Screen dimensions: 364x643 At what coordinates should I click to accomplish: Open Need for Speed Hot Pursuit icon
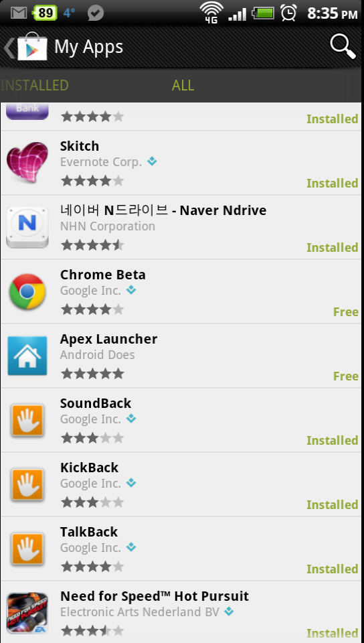[x=27, y=613]
